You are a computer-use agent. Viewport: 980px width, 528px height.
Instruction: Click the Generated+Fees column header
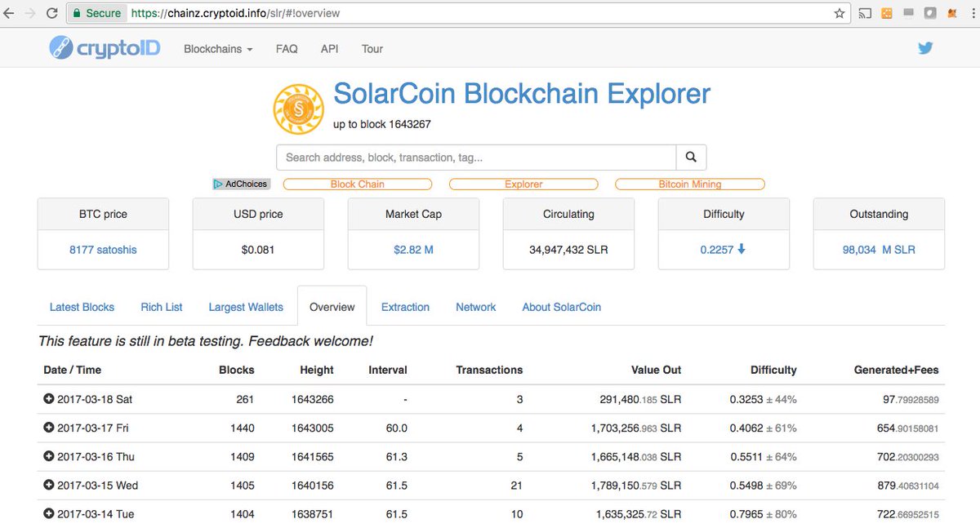coord(897,370)
